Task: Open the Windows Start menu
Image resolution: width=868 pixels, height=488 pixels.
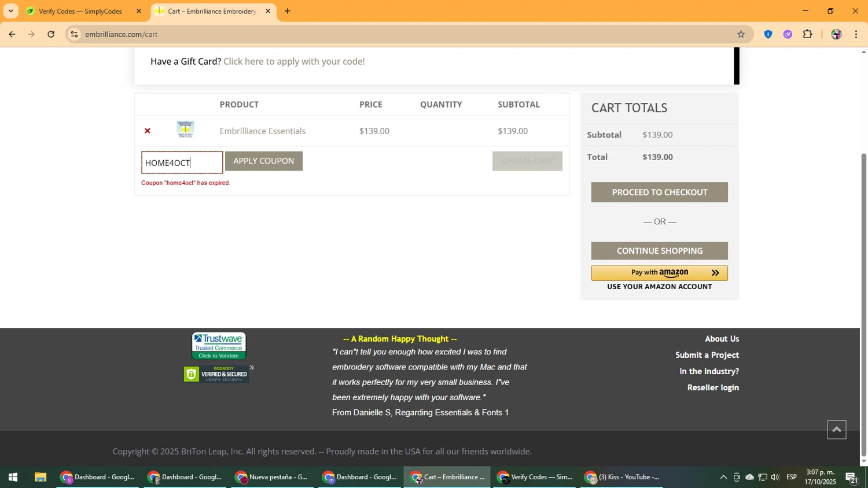Action: coord(13,477)
